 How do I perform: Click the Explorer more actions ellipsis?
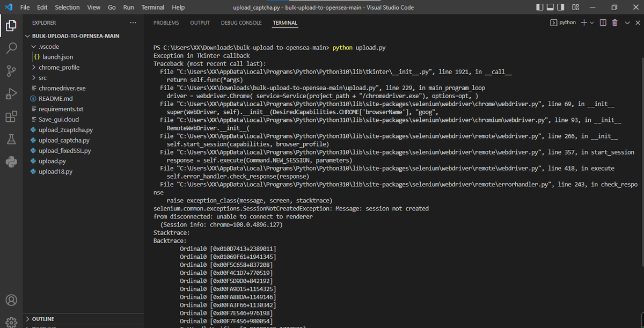tap(133, 23)
